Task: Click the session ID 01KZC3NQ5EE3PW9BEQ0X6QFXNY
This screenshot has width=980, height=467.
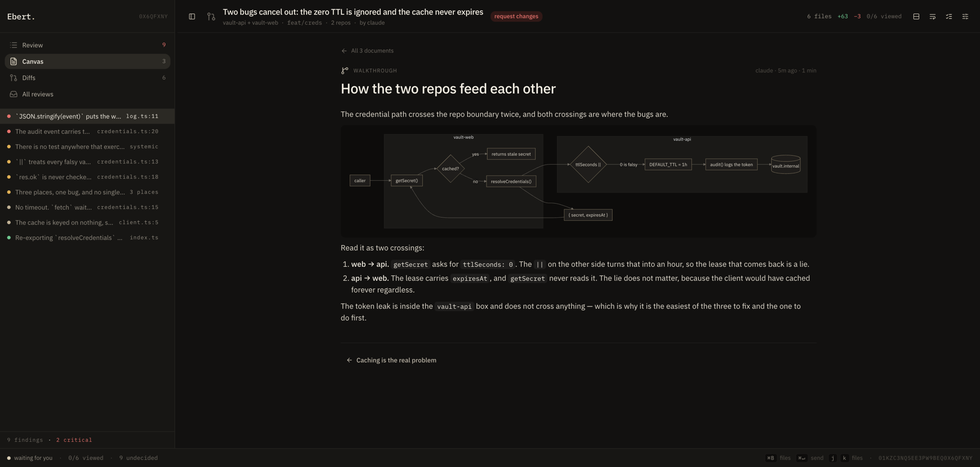Action: (x=925, y=458)
